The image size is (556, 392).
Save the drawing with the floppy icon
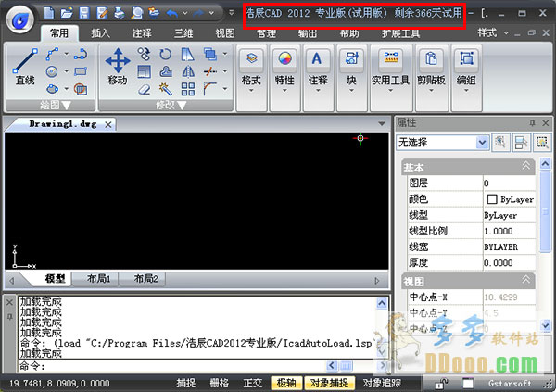pos(84,13)
